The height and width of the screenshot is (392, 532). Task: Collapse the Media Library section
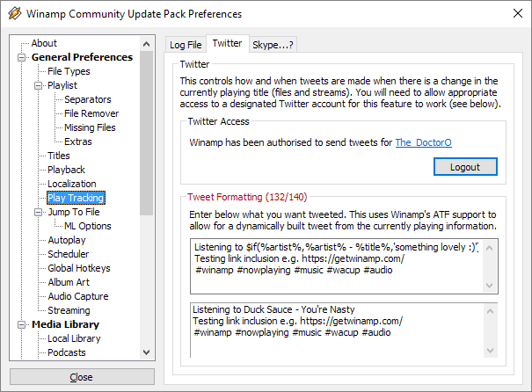pyautogui.click(x=22, y=324)
